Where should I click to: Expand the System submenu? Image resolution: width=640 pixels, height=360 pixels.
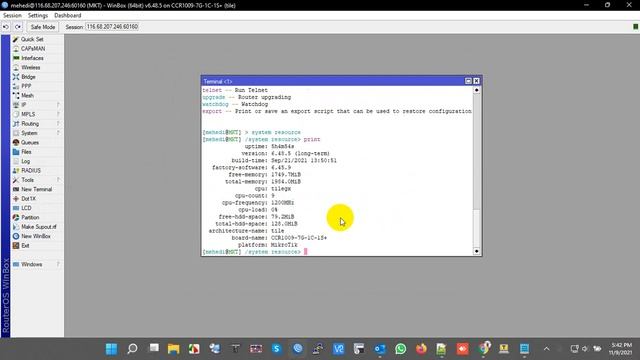pos(37,133)
